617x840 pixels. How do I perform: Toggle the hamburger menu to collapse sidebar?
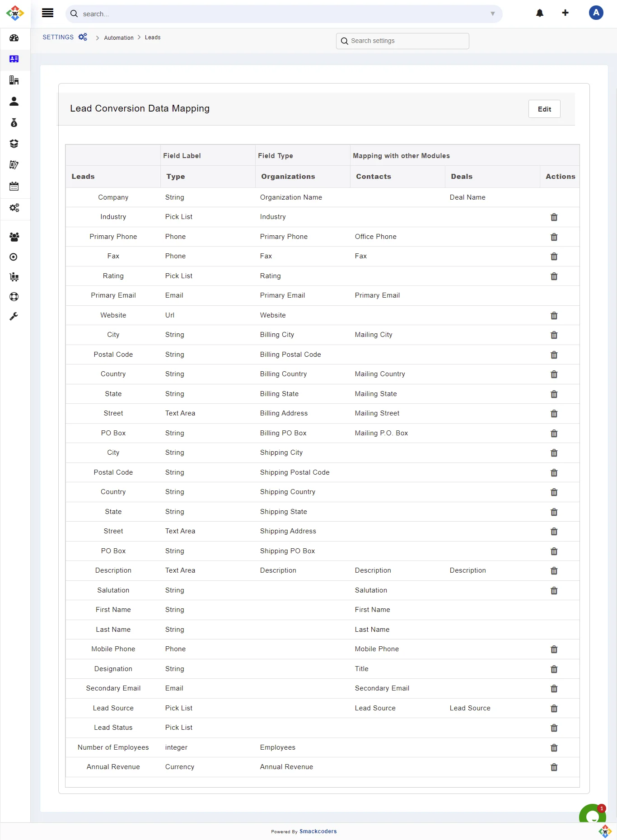[x=47, y=13]
